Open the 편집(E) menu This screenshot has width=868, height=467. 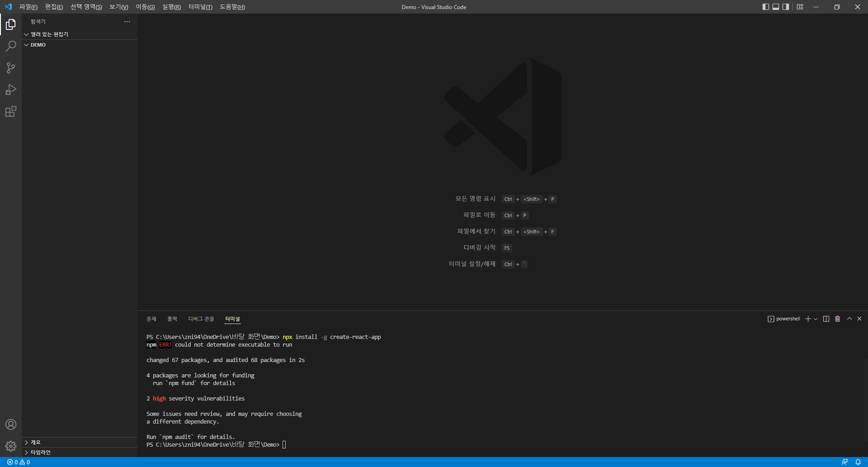pos(54,7)
